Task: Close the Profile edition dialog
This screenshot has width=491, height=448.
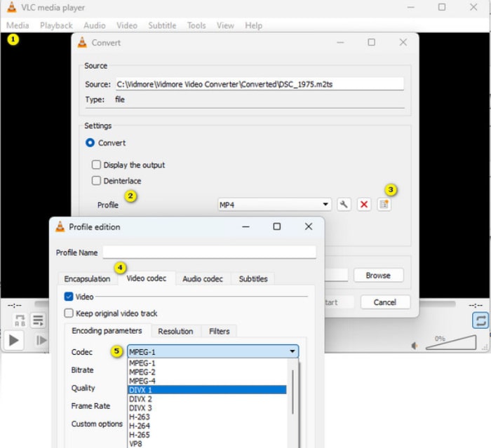Action: pyautogui.click(x=309, y=226)
